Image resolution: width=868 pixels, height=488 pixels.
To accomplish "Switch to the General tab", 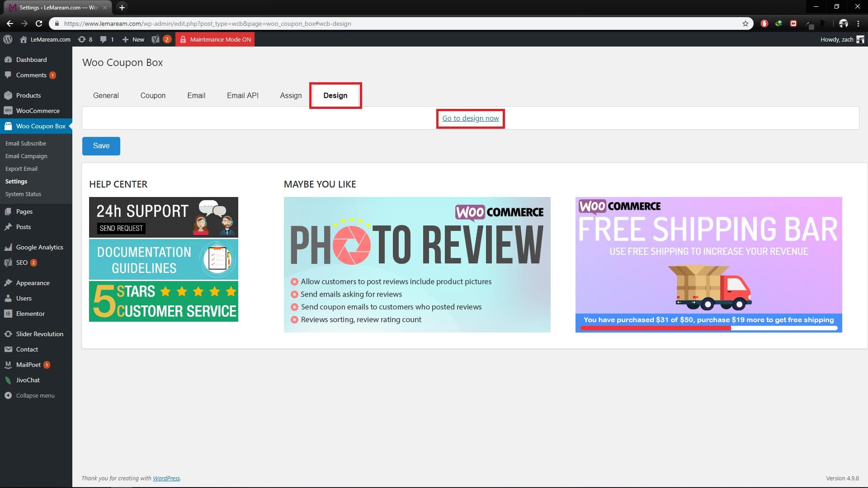I will [106, 95].
